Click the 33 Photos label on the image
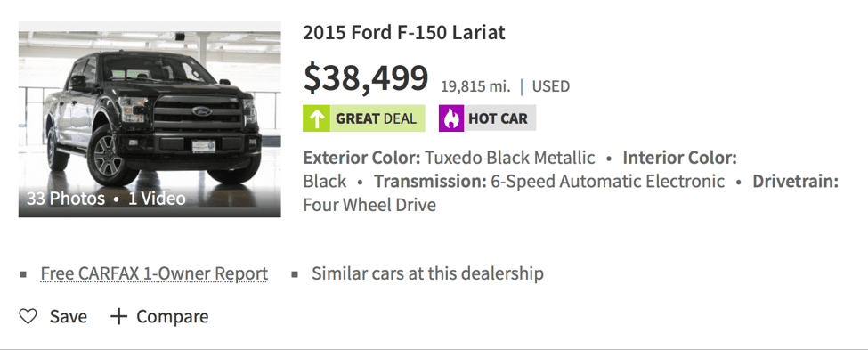 (x=65, y=199)
